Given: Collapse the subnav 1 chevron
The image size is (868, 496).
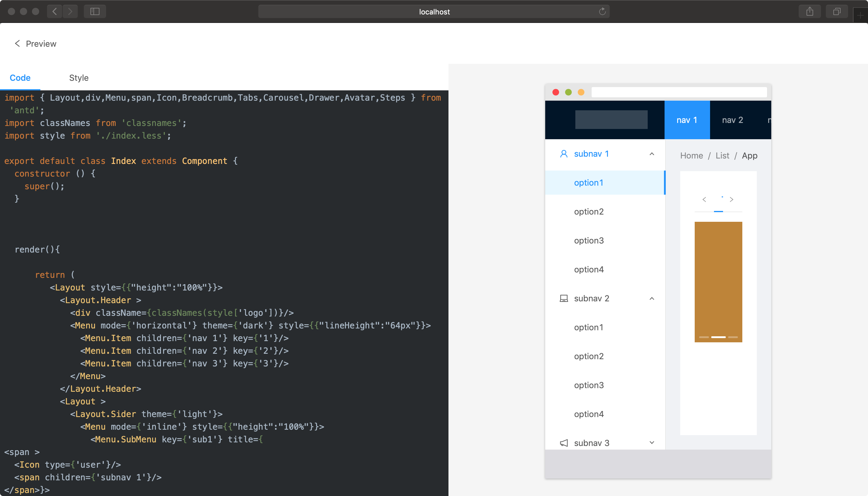Looking at the screenshot, I should point(652,154).
